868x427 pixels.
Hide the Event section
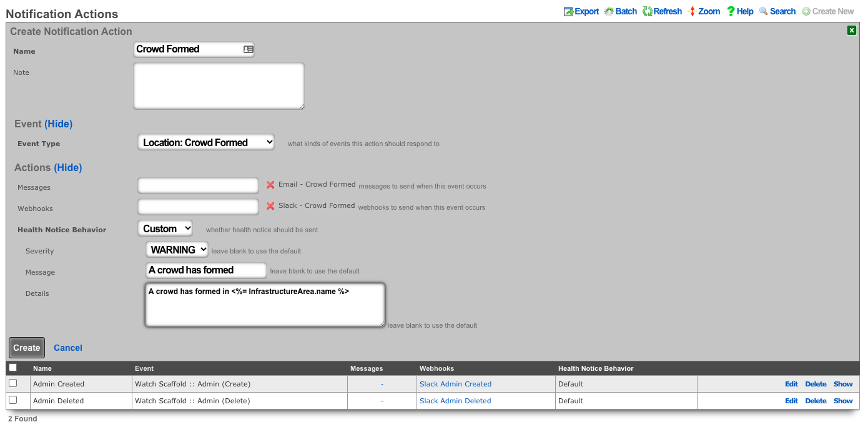tap(58, 124)
